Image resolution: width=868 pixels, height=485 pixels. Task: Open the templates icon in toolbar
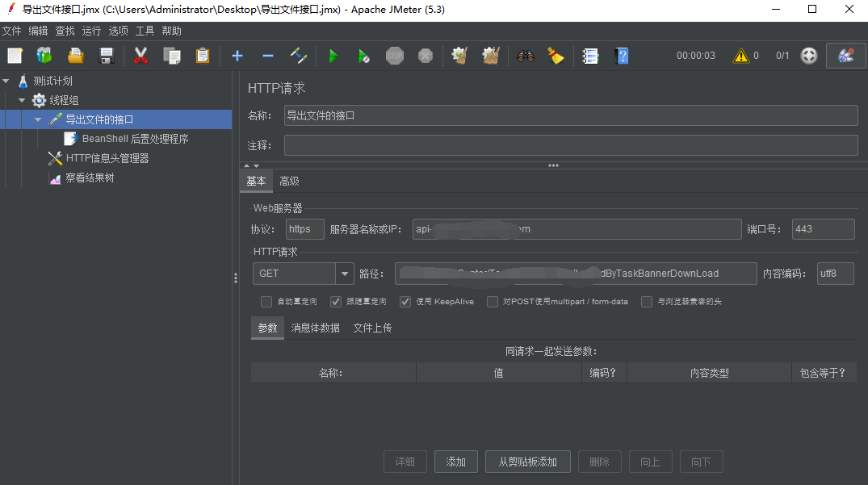[44, 56]
